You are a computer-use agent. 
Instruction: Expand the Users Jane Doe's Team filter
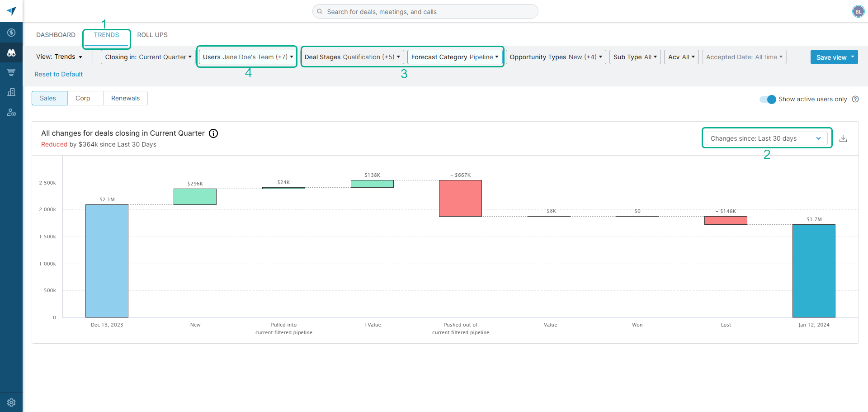pyautogui.click(x=248, y=57)
